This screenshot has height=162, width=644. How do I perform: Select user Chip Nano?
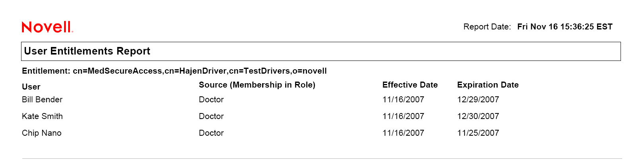click(x=42, y=133)
